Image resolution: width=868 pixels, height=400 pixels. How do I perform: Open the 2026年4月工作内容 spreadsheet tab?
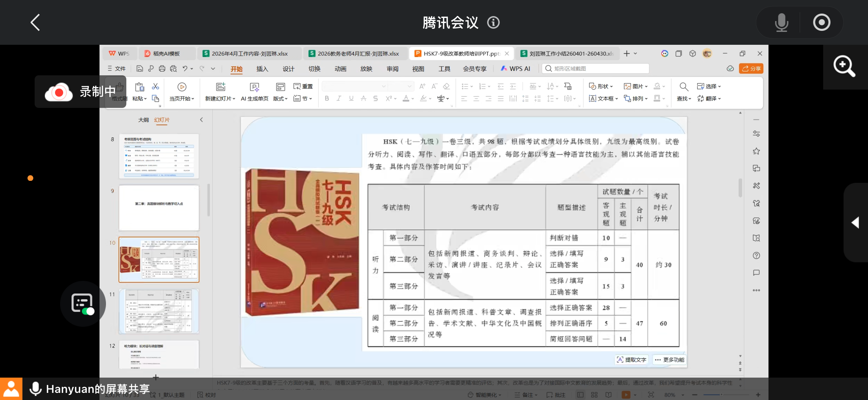(249, 54)
